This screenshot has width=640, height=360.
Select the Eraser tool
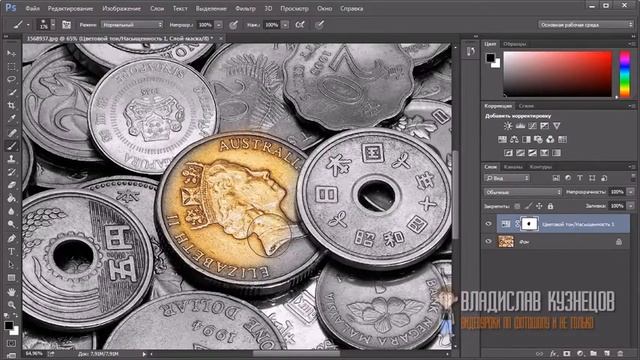(x=11, y=185)
